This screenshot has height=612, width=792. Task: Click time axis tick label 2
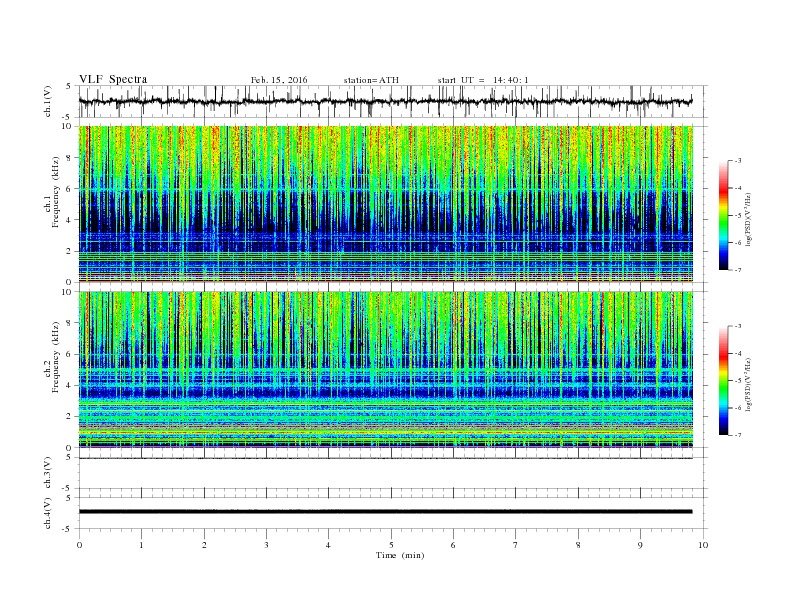pos(204,545)
